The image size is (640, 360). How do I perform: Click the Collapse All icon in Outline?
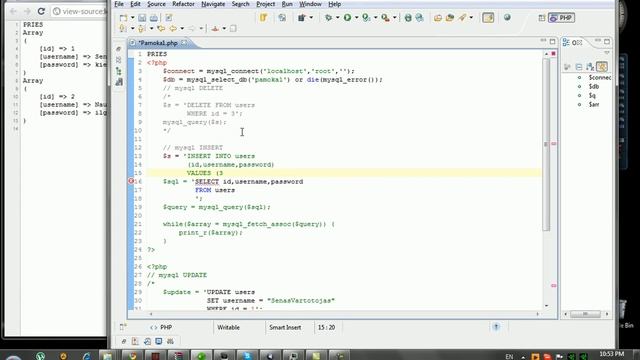[579, 67]
